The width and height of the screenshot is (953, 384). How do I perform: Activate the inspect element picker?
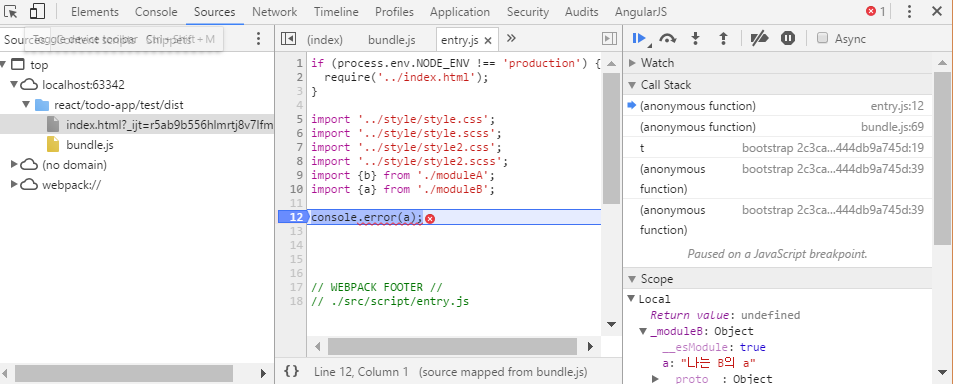(11, 12)
